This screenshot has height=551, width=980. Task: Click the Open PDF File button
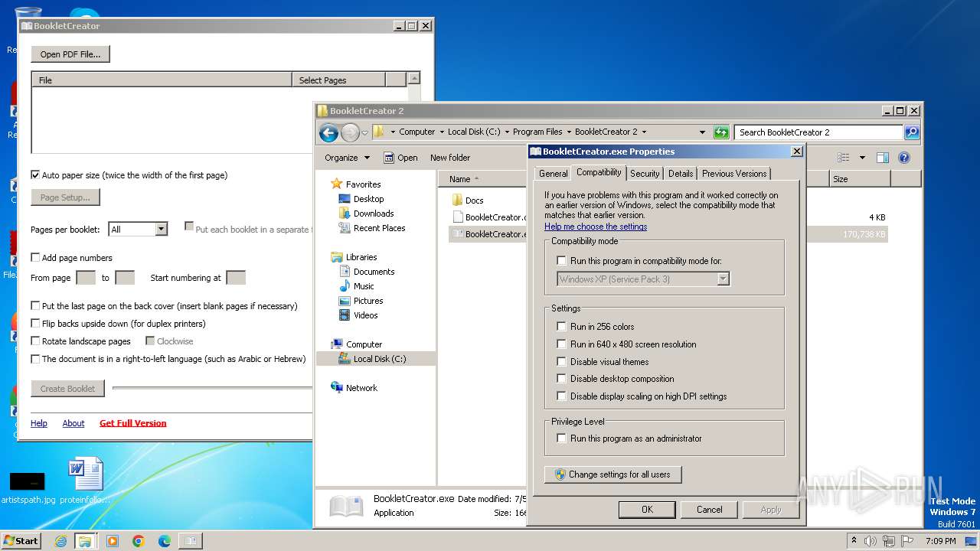point(70,54)
